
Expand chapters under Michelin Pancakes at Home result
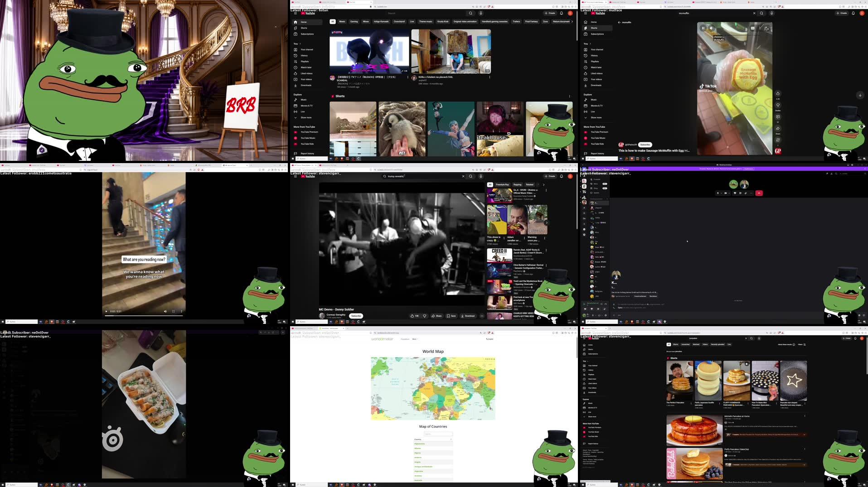(x=804, y=434)
